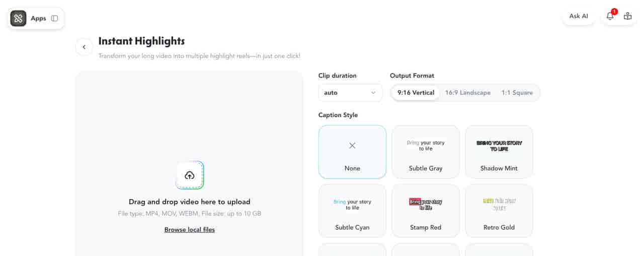Choose the Subtle Cyan caption style
The image size is (644, 256).
pos(352,211)
